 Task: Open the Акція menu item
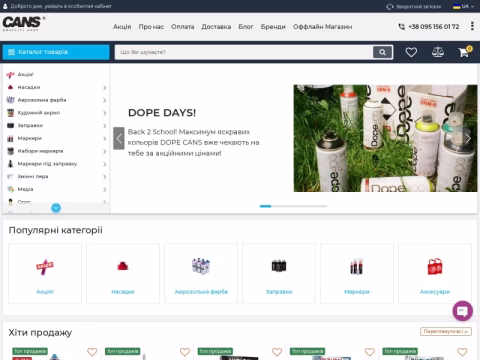click(x=122, y=27)
